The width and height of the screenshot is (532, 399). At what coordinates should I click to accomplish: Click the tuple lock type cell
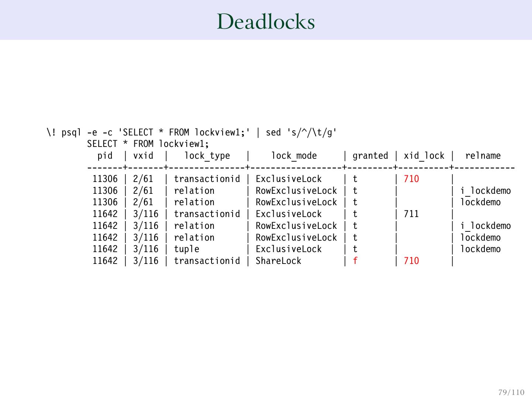pyautogui.click(x=186, y=249)
